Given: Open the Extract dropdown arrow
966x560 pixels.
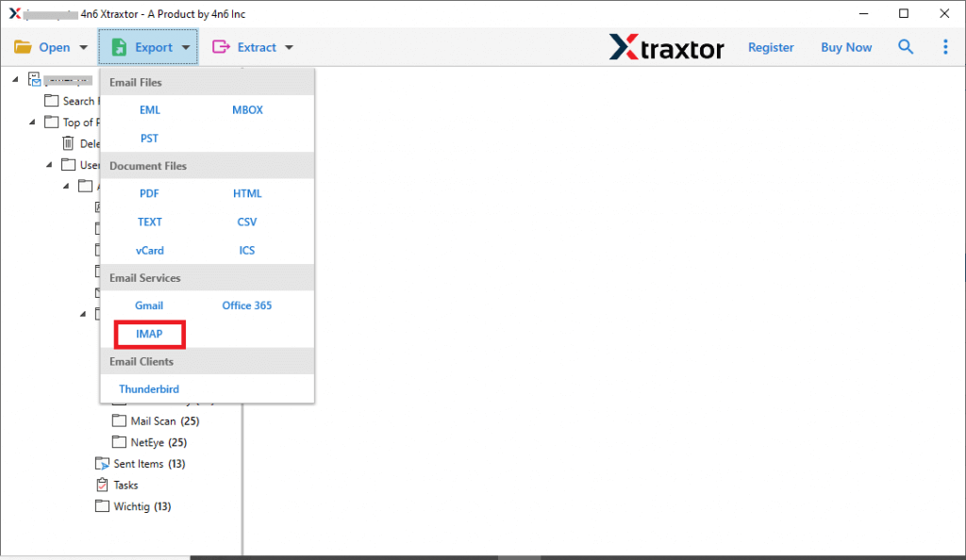Looking at the screenshot, I should pos(288,46).
